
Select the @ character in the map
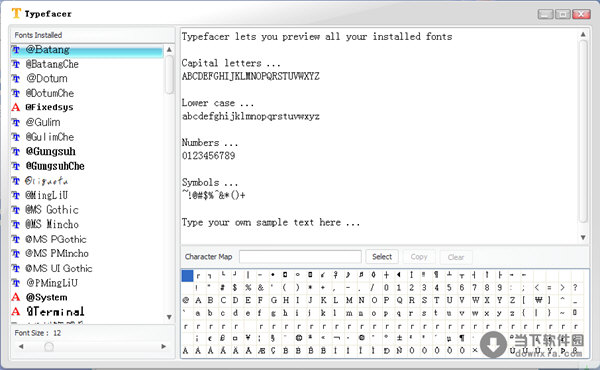pos(186,300)
